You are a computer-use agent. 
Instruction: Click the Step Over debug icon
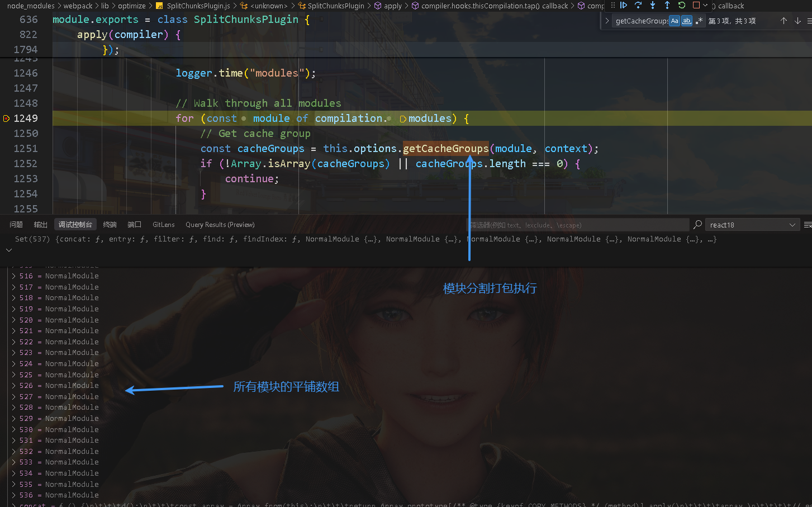(638, 5)
